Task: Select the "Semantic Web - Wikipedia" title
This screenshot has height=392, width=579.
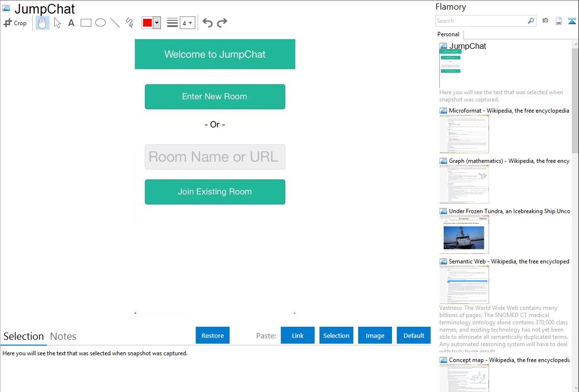Action: coord(509,261)
